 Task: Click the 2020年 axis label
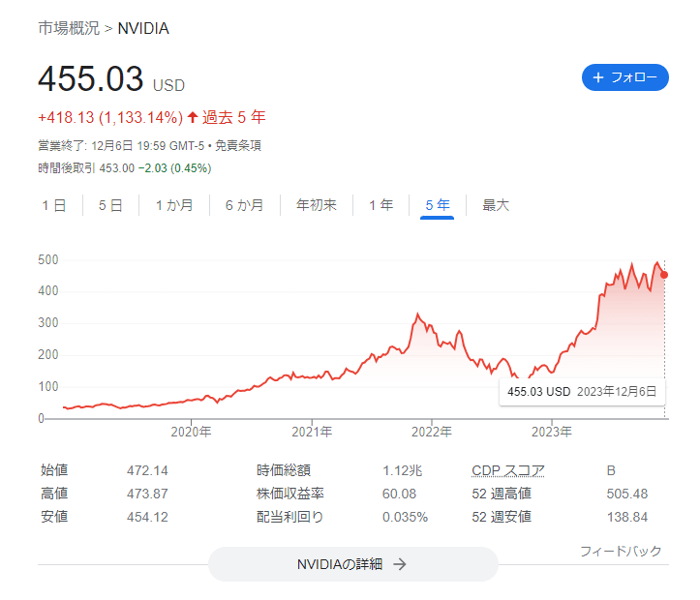(191, 432)
